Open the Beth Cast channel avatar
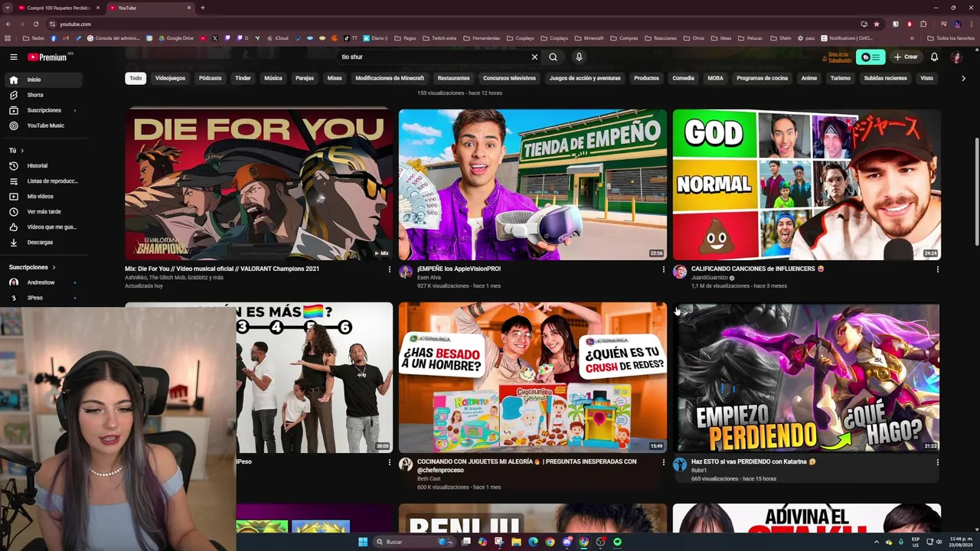 (x=406, y=465)
